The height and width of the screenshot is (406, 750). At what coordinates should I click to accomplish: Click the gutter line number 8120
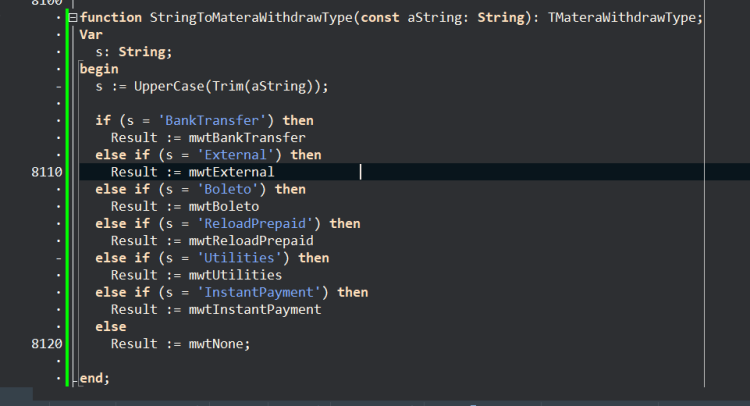[47, 344]
